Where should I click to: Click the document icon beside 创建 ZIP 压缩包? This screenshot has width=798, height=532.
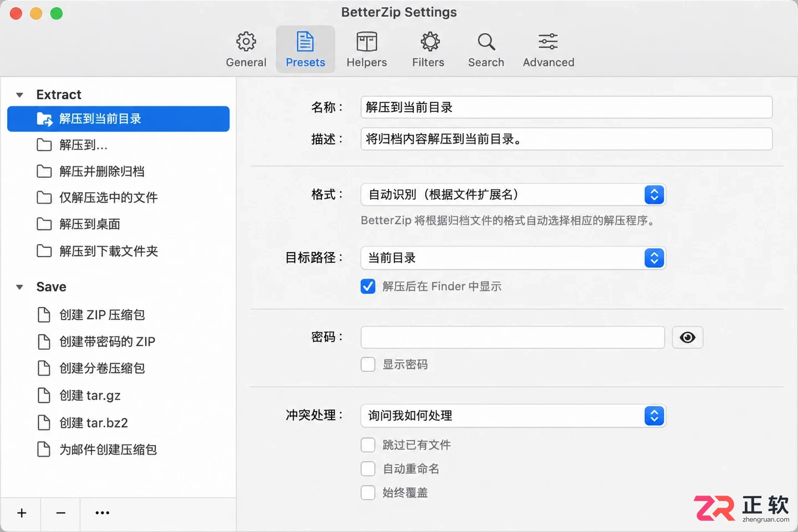pos(44,315)
